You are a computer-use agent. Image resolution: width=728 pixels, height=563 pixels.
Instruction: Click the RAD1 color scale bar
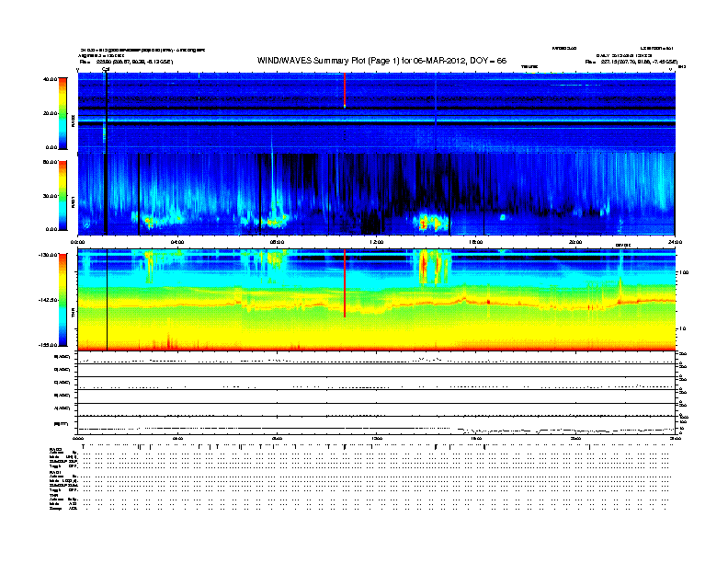[x=63, y=196]
